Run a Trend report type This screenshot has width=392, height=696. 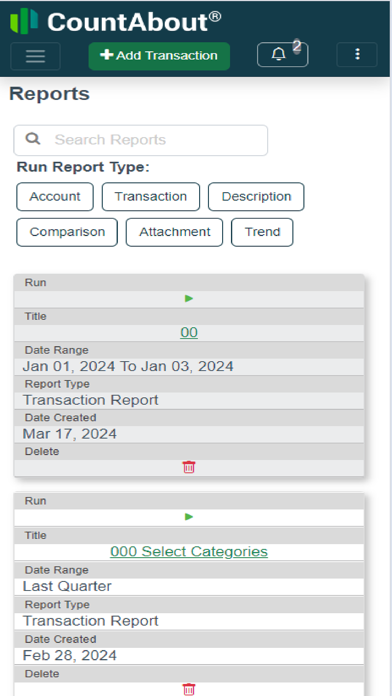(262, 232)
